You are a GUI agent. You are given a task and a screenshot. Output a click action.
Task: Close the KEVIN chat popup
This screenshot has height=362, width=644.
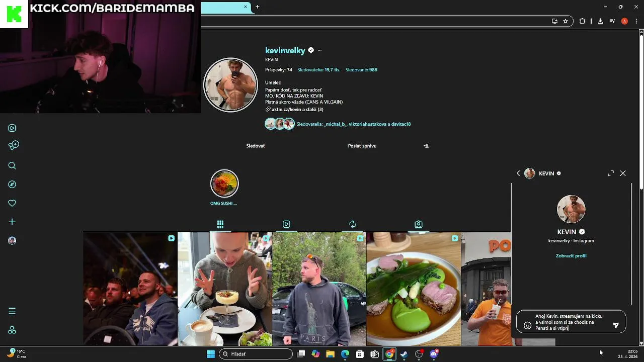623,173
